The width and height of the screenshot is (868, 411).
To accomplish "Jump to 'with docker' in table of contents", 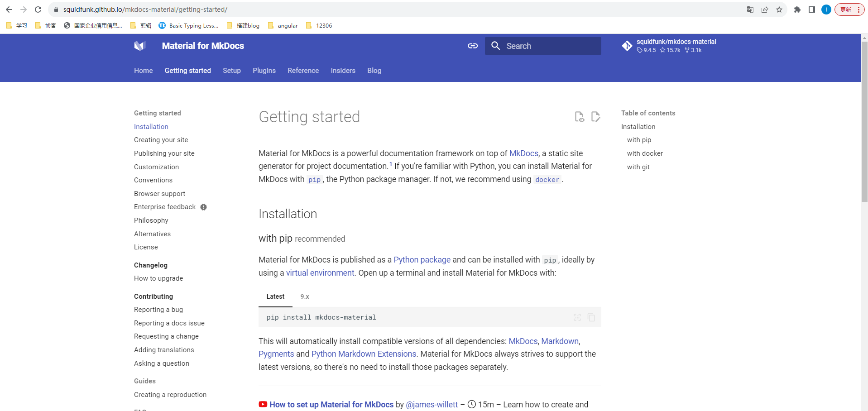I will pos(645,153).
